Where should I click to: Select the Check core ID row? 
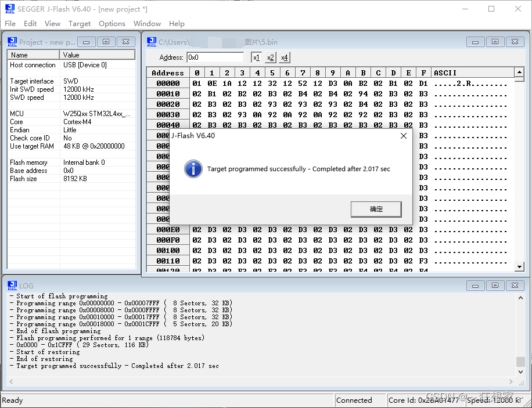point(71,138)
